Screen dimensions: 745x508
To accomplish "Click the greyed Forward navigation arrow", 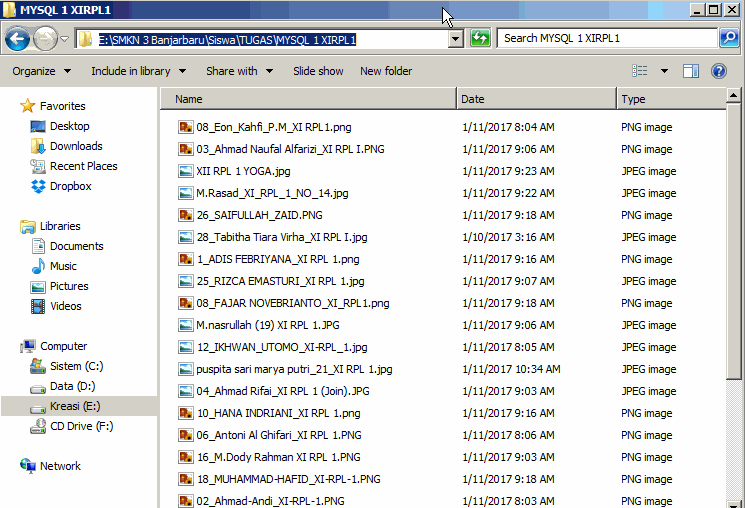I will (x=46, y=39).
